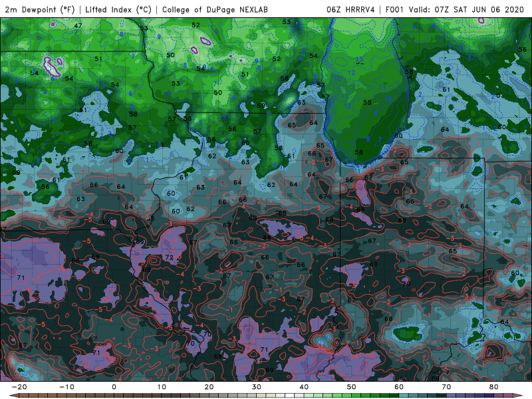532x399 pixels.
Task: Click the 80 tick label on colorbar
Action: coord(494,387)
